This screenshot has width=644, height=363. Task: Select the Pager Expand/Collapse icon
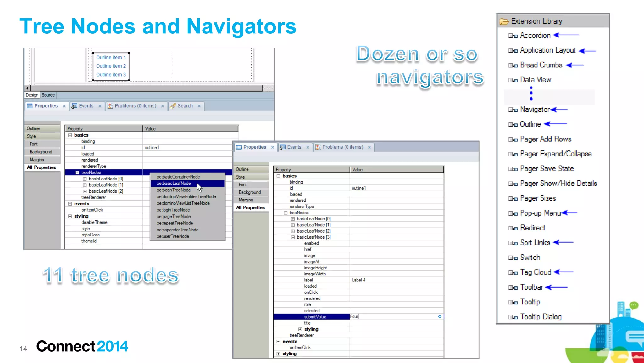pyautogui.click(x=513, y=154)
